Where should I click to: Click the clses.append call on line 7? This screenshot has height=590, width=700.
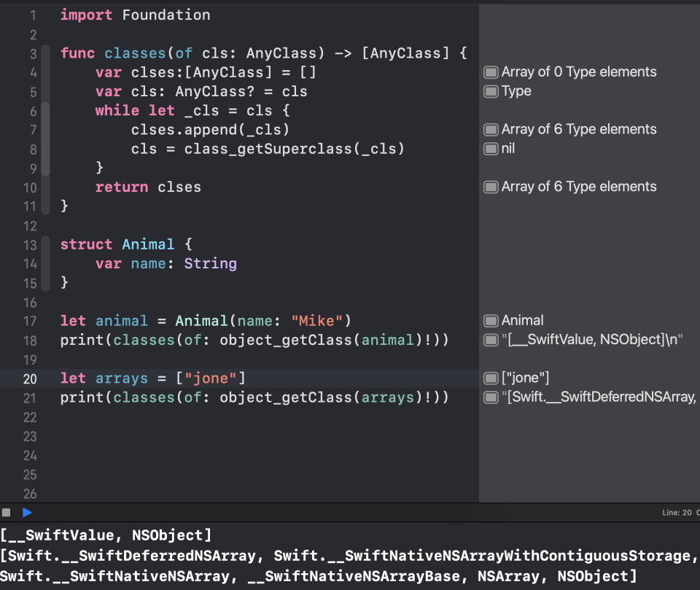point(210,130)
